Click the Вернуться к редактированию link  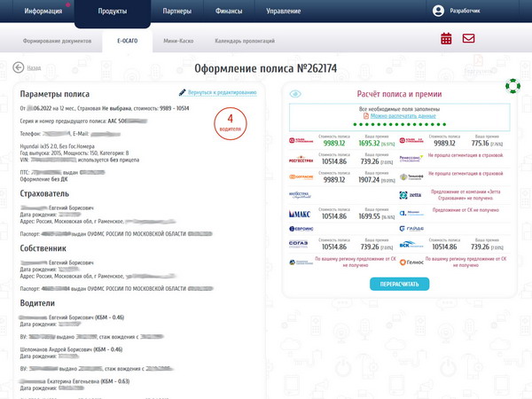(x=222, y=91)
